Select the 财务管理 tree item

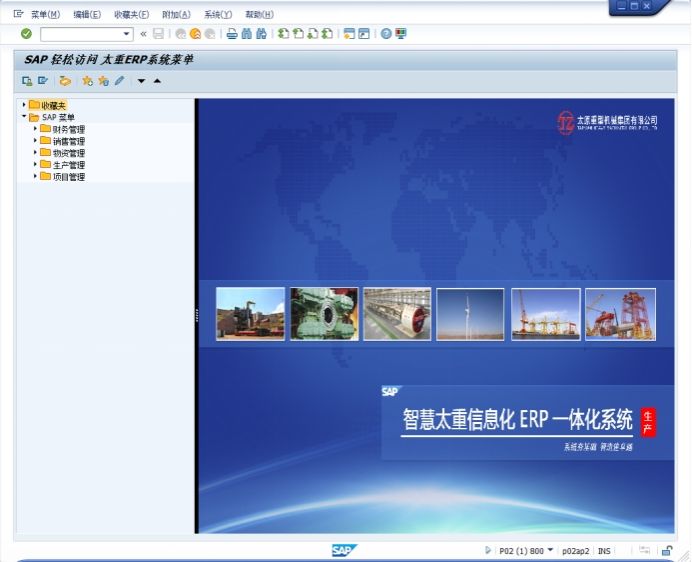pyautogui.click(x=69, y=129)
